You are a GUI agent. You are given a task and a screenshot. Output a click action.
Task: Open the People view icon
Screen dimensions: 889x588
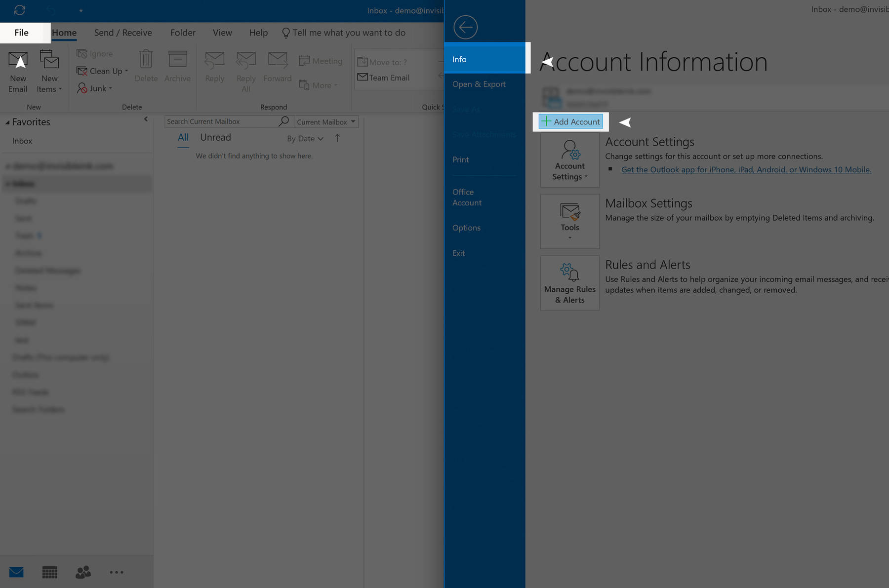83,572
